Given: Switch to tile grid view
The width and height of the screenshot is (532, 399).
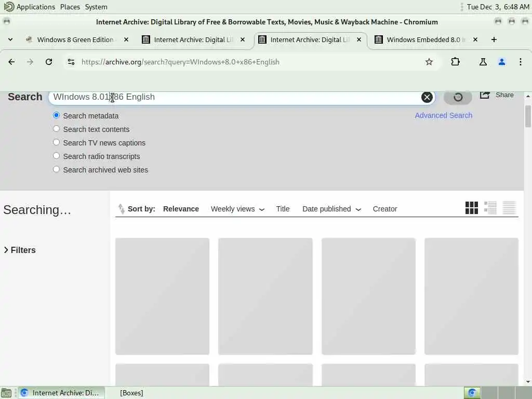Looking at the screenshot, I should pyautogui.click(x=472, y=208).
